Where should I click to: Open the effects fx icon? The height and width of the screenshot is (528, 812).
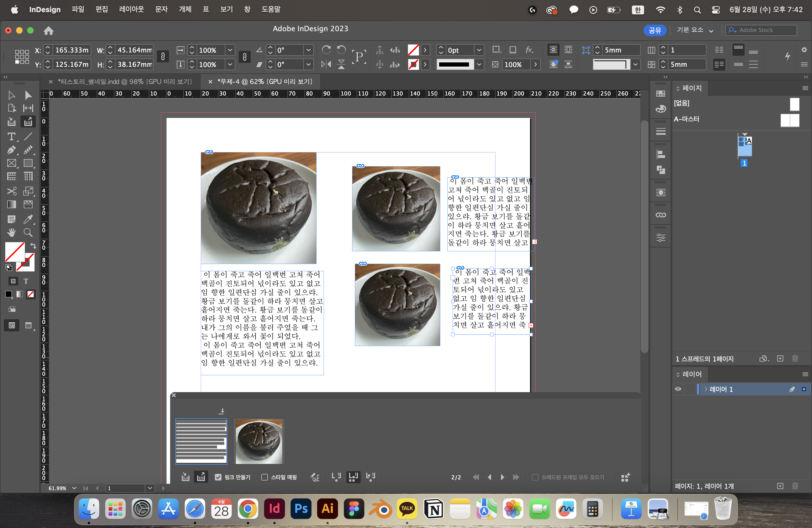point(529,50)
